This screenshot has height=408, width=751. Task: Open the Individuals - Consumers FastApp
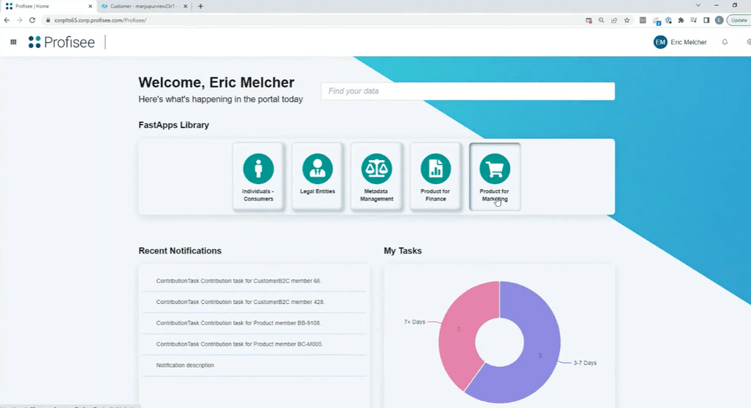coord(258,176)
